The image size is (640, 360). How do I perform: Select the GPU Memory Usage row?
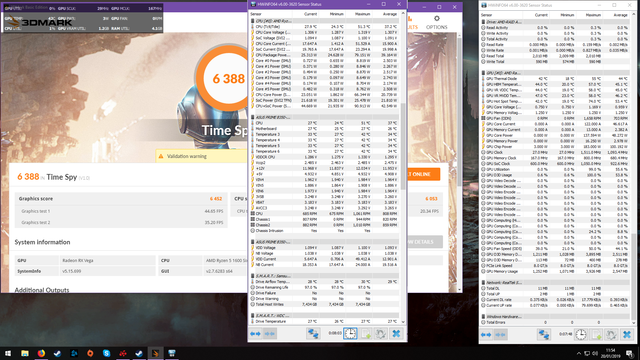[555, 271]
